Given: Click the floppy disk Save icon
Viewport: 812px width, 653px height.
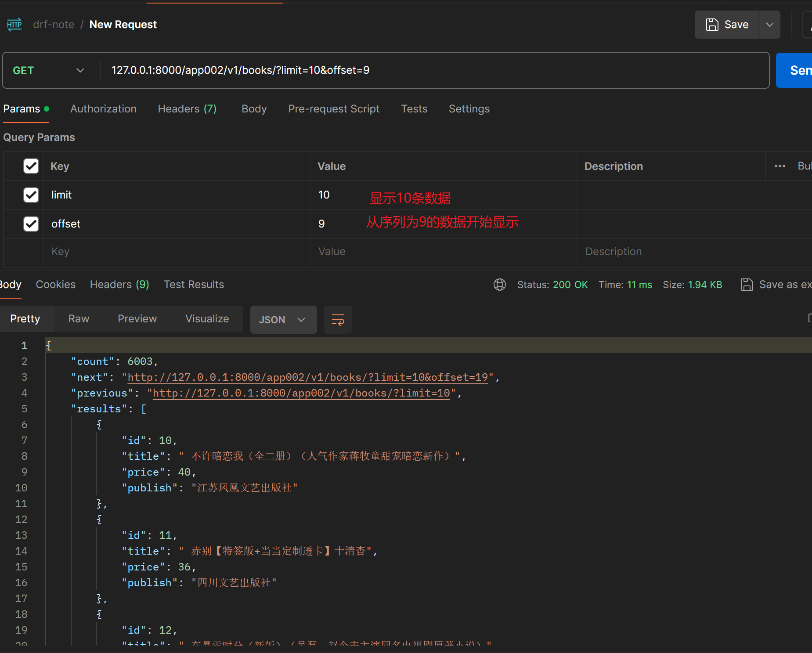Looking at the screenshot, I should [x=712, y=25].
